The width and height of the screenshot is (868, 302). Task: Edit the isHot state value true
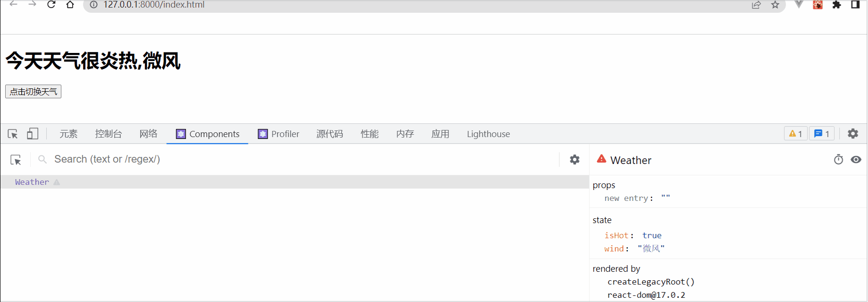652,235
